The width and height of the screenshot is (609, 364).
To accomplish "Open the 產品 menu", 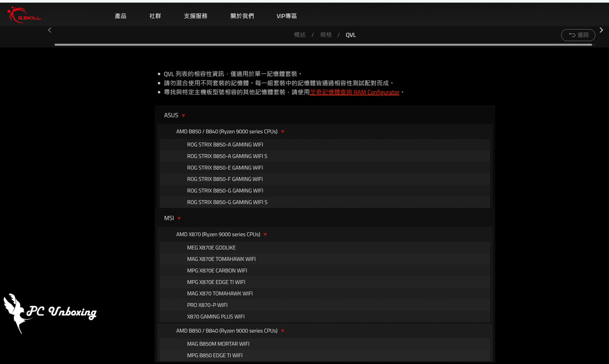I will 120,16.
